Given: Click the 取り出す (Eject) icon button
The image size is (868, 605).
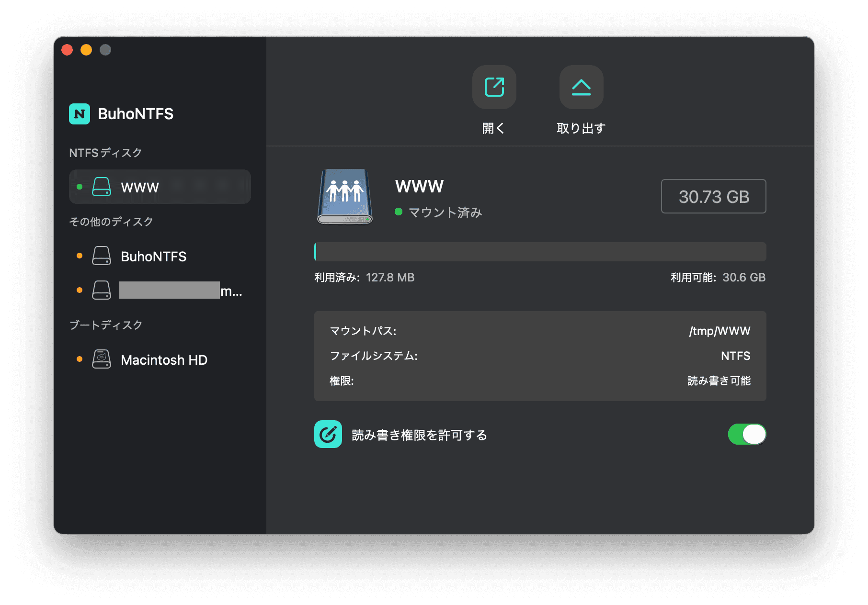Looking at the screenshot, I should click(581, 87).
